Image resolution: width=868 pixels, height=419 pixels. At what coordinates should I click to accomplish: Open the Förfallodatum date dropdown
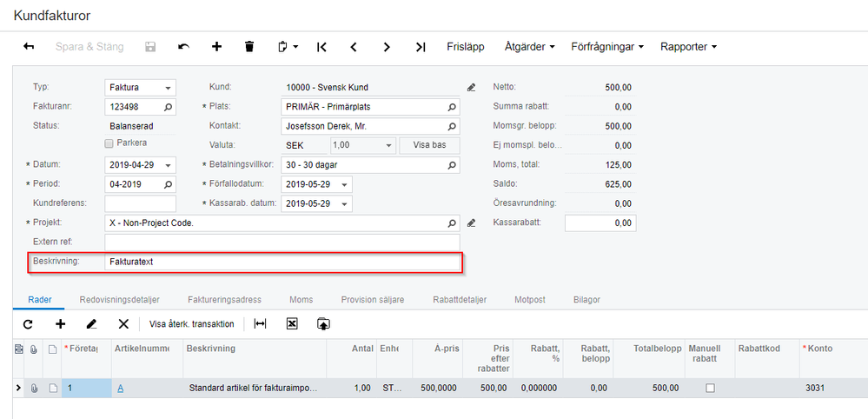click(345, 184)
